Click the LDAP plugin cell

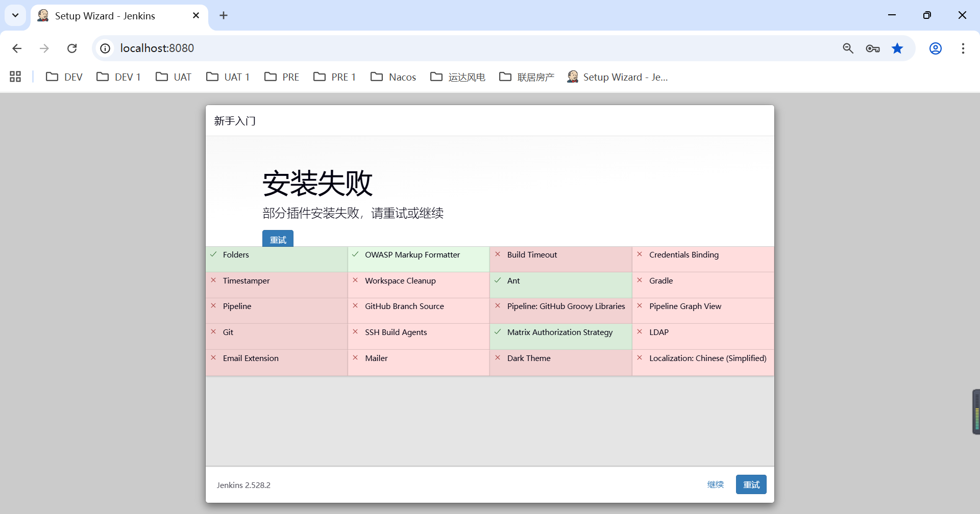(703, 337)
